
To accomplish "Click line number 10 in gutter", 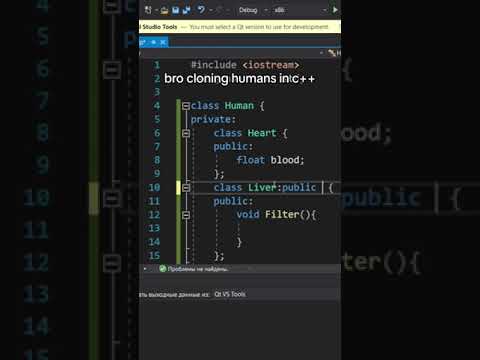I will point(154,187).
